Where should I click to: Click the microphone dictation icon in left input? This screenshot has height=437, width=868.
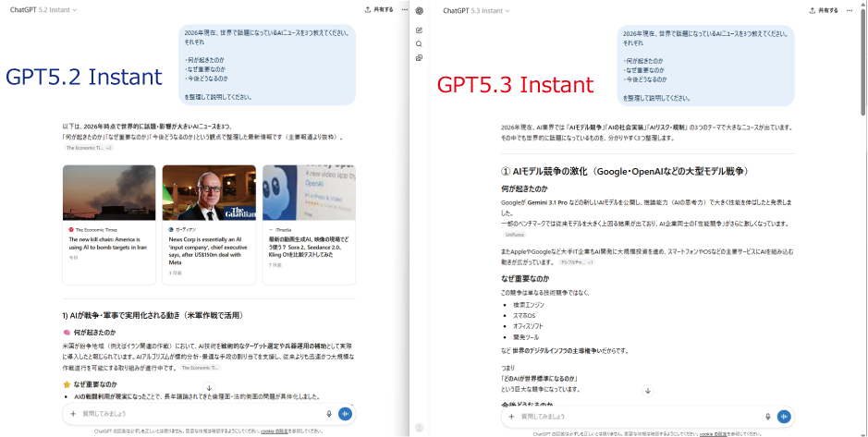click(x=329, y=415)
